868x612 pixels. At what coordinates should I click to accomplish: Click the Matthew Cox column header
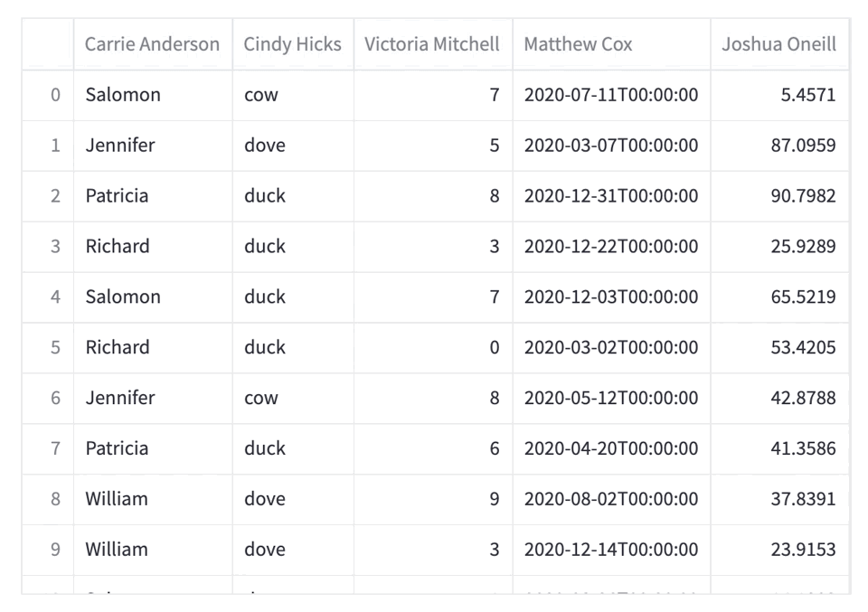point(612,44)
